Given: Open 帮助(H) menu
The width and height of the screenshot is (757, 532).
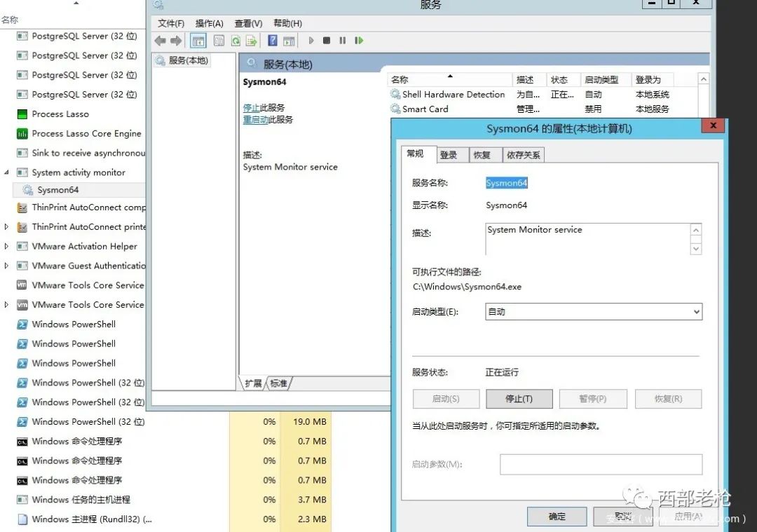Looking at the screenshot, I should [288, 23].
